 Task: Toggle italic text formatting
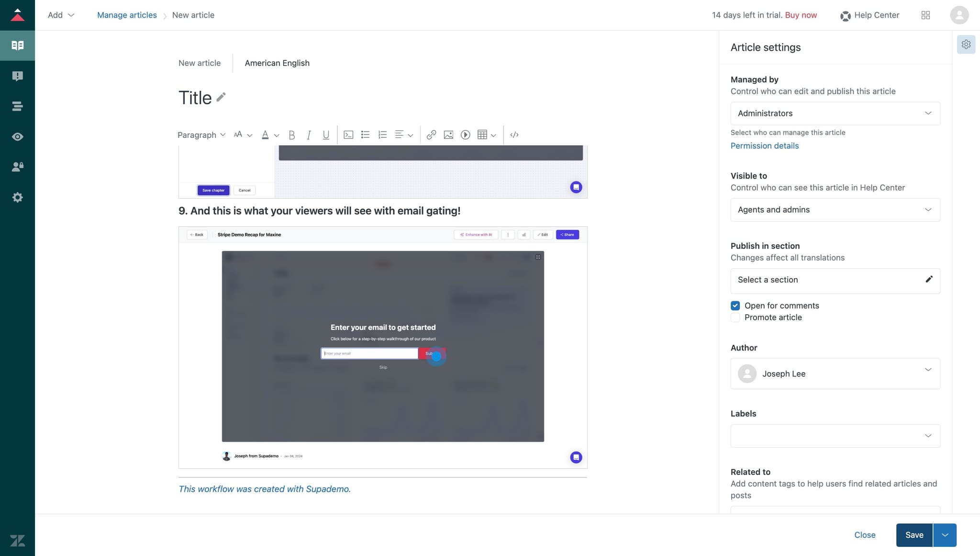point(309,135)
